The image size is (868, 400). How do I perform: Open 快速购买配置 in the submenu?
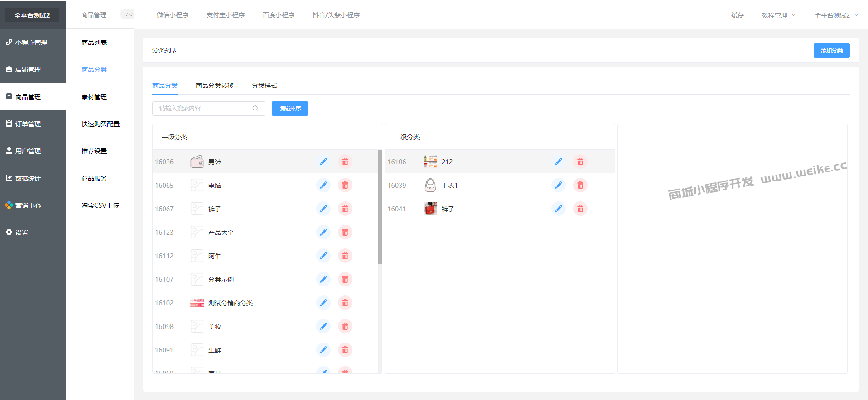[x=101, y=124]
